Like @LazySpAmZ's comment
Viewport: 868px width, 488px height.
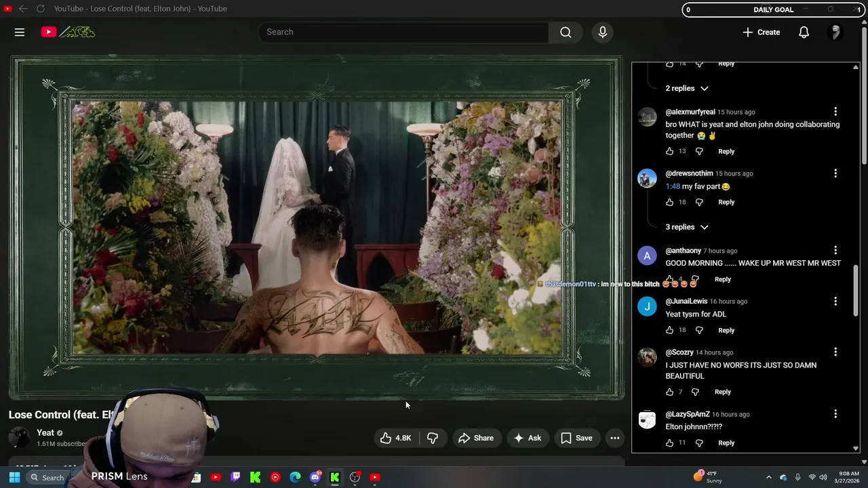(669, 443)
